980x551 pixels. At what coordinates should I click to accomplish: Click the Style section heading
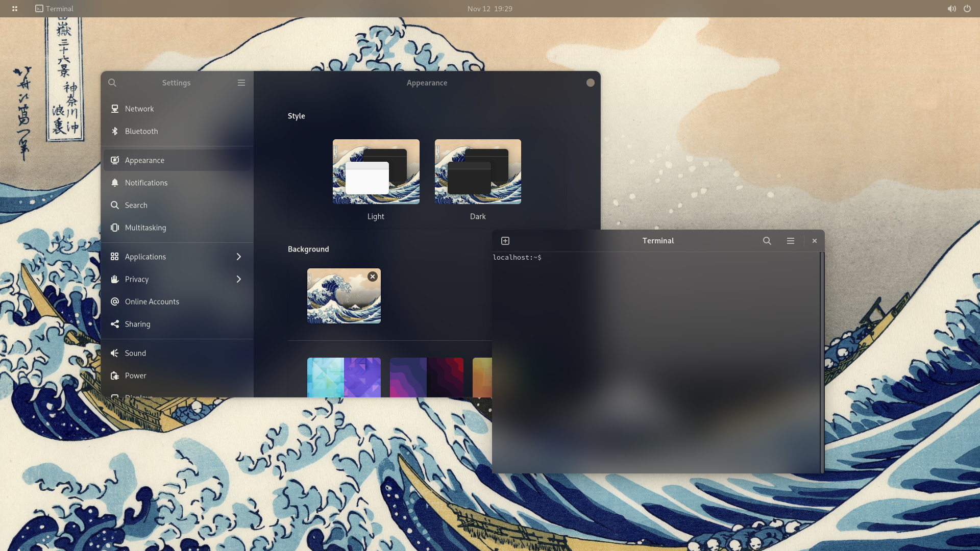click(297, 116)
